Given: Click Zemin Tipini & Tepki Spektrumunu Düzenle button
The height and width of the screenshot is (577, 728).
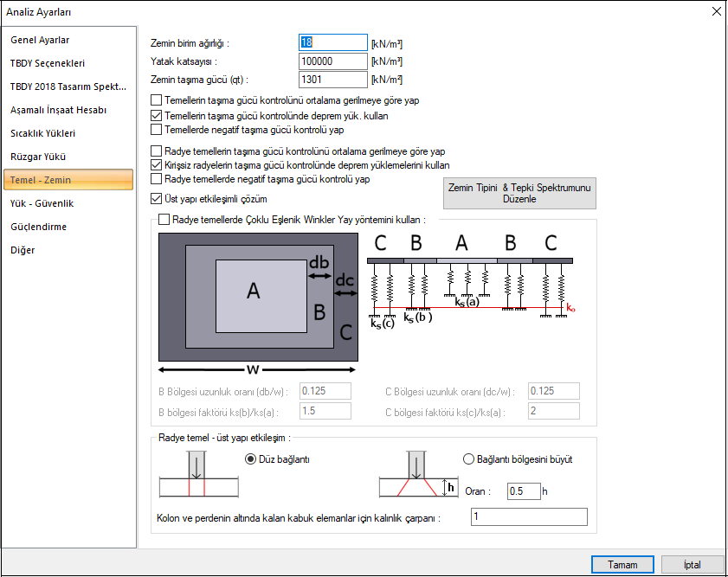Looking at the screenshot, I should (x=519, y=193).
